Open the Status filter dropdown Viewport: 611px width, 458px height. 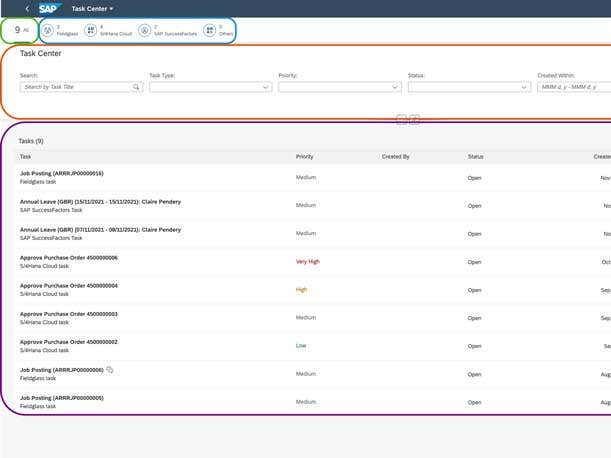click(x=524, y=87)
